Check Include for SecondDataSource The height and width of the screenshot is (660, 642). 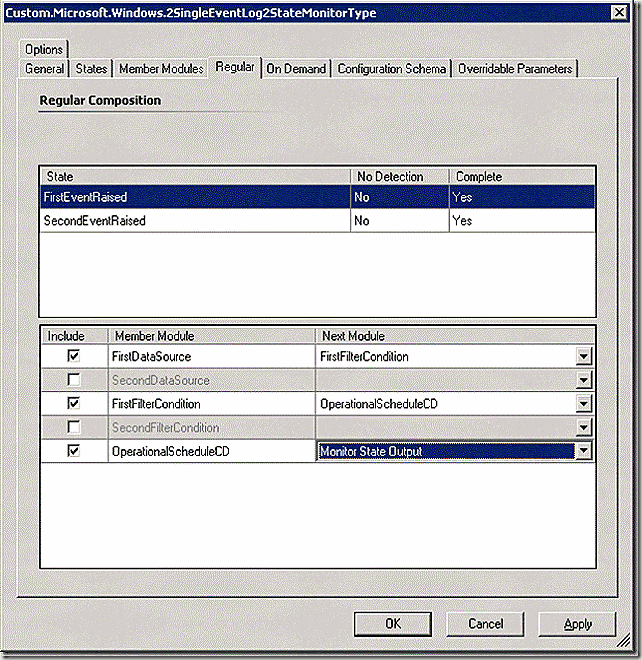(74, 380)
